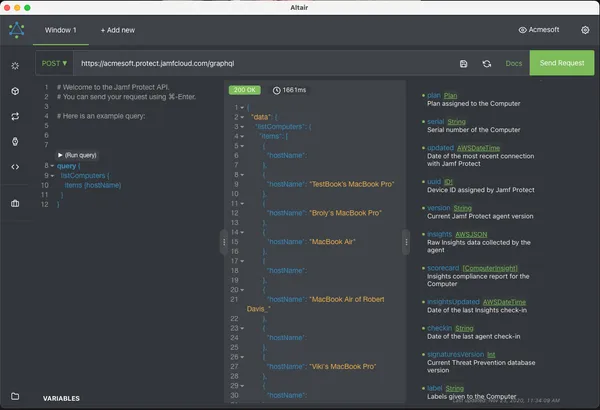600x410 pixels.
Task: Open ID type link next to uuid
Action: coord(448,182)
